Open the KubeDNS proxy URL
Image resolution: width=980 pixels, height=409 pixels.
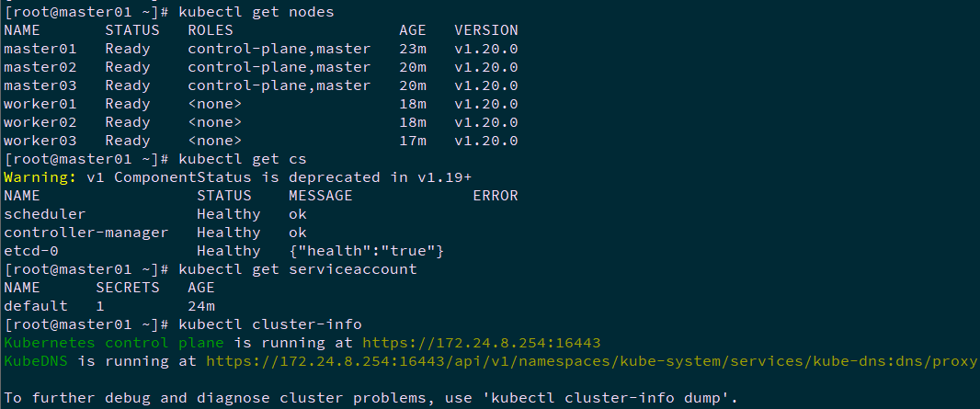[x=591, y=361]
